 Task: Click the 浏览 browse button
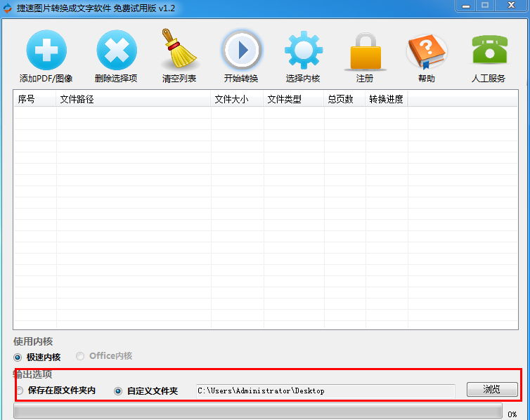492,389
